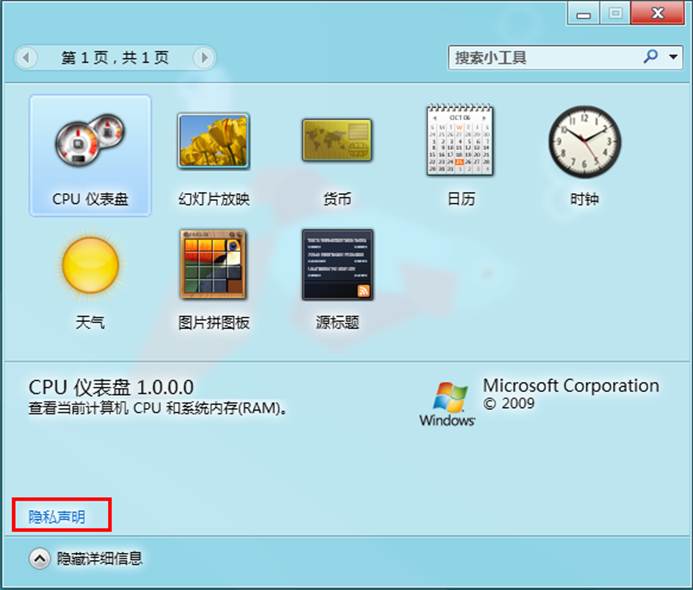693x590 pixels.
Task: Select the 源标题 feed headlines gadget
Action: pyautogui.click(x=337, y=264)
